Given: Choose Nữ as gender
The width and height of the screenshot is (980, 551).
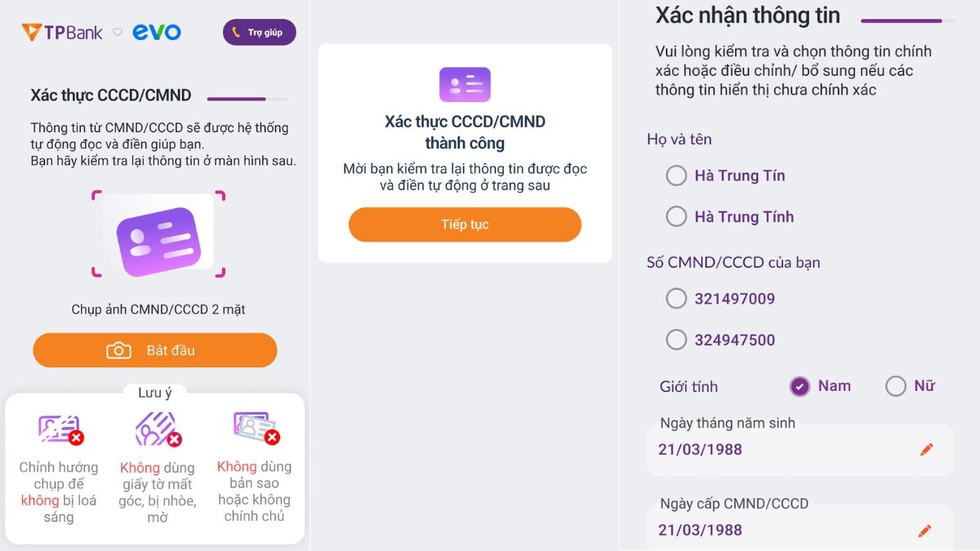Looking at the screenshot, I should (x=896, y=386).
